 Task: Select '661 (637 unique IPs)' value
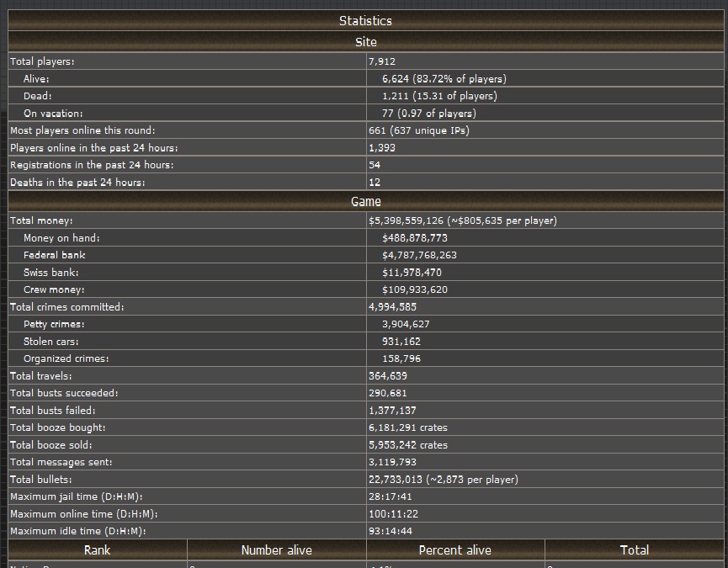click(x=419, y=130)
